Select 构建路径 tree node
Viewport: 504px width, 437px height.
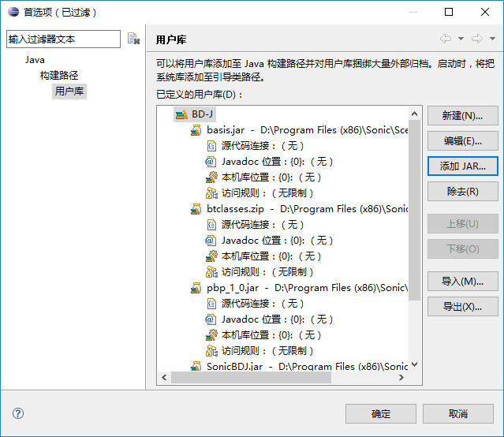click(59, 76)
